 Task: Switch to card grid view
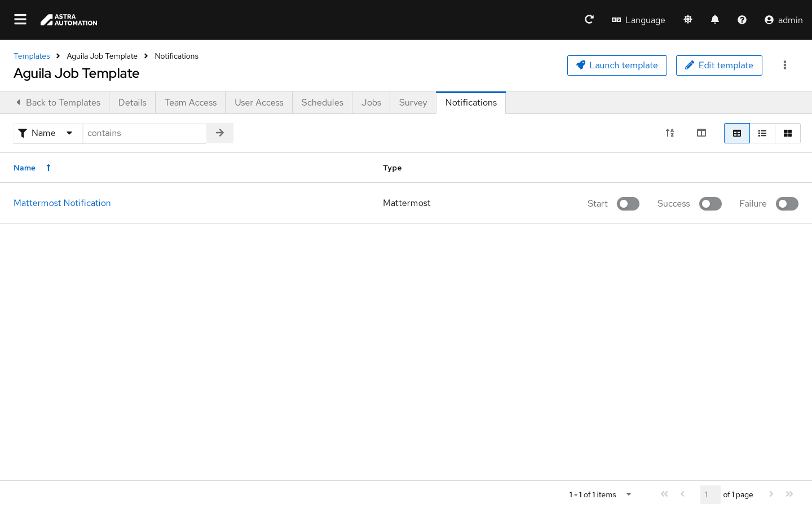788,133
